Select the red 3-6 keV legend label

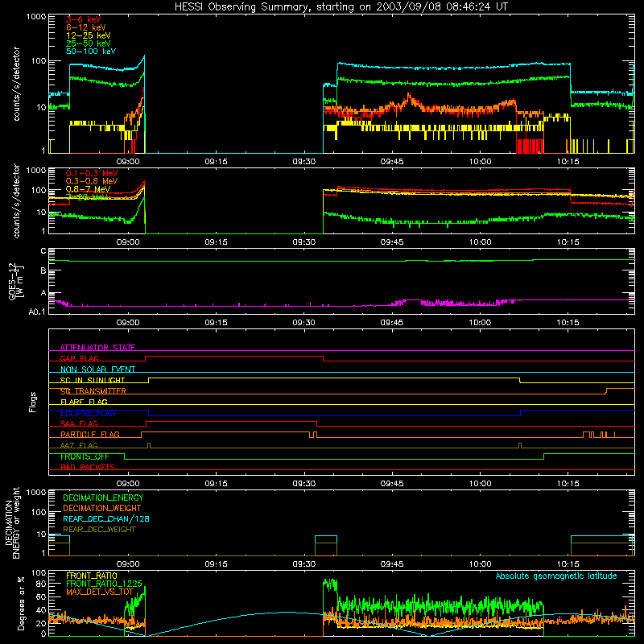click(83, 19)
